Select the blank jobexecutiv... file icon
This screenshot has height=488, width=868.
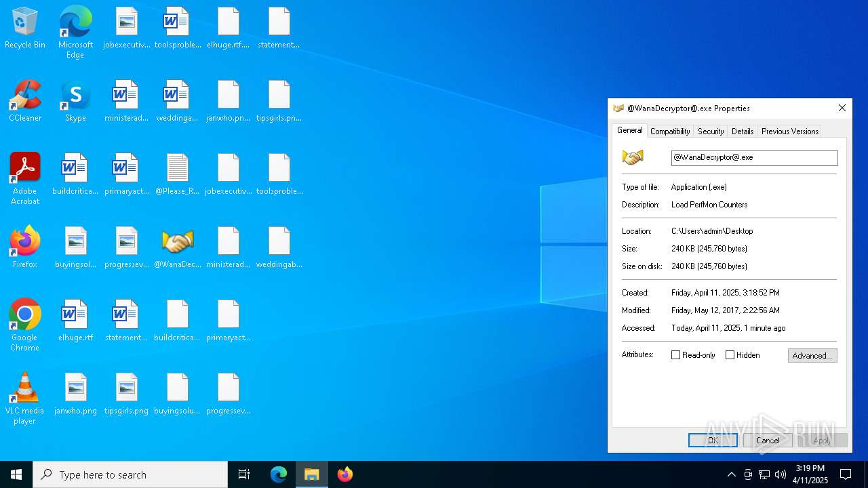pyautogui.click(x=229, y=175)
